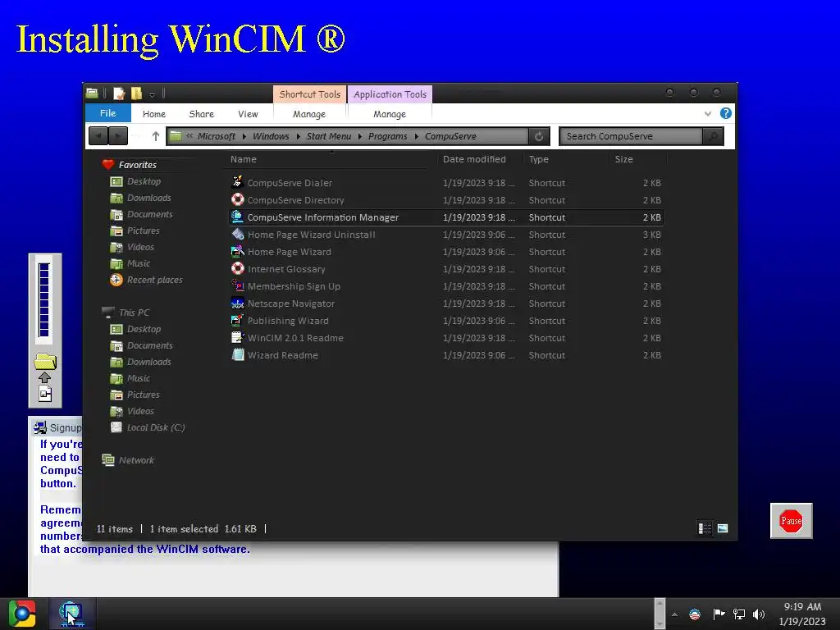The height and width of the screenshot is (630, 840).
Task: Open the Share ribbon tab
Action: click(202, 114)
